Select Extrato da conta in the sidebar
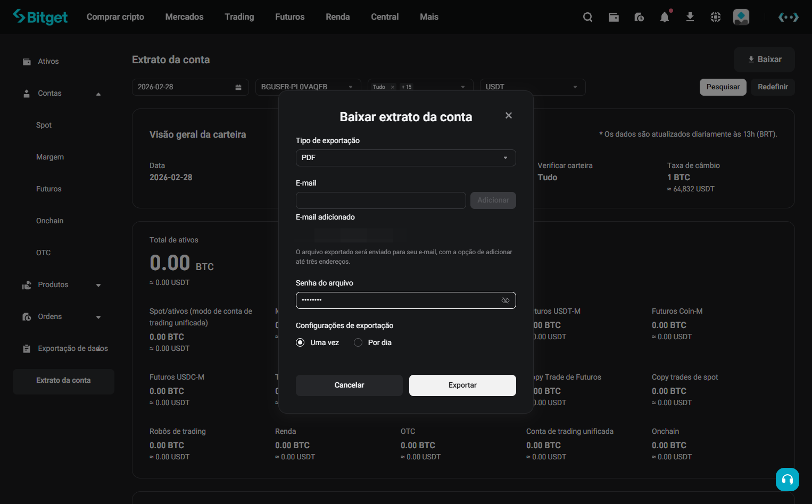 point(63,381)
